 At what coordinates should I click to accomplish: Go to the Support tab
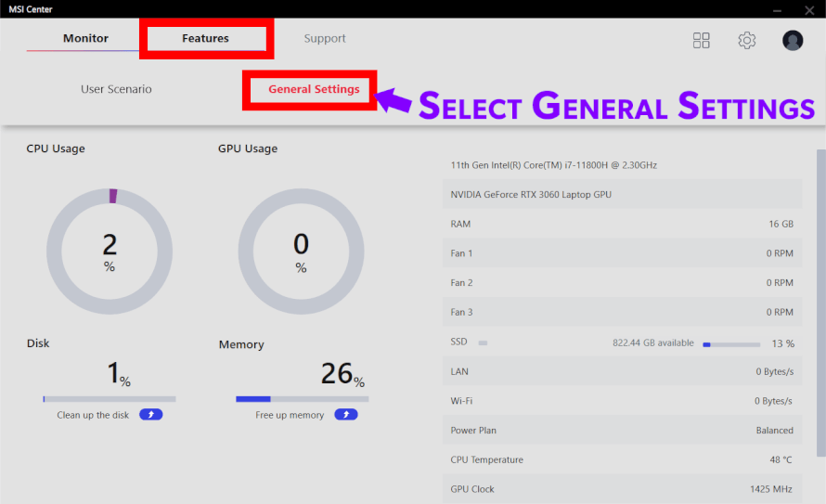pos(325,39)
